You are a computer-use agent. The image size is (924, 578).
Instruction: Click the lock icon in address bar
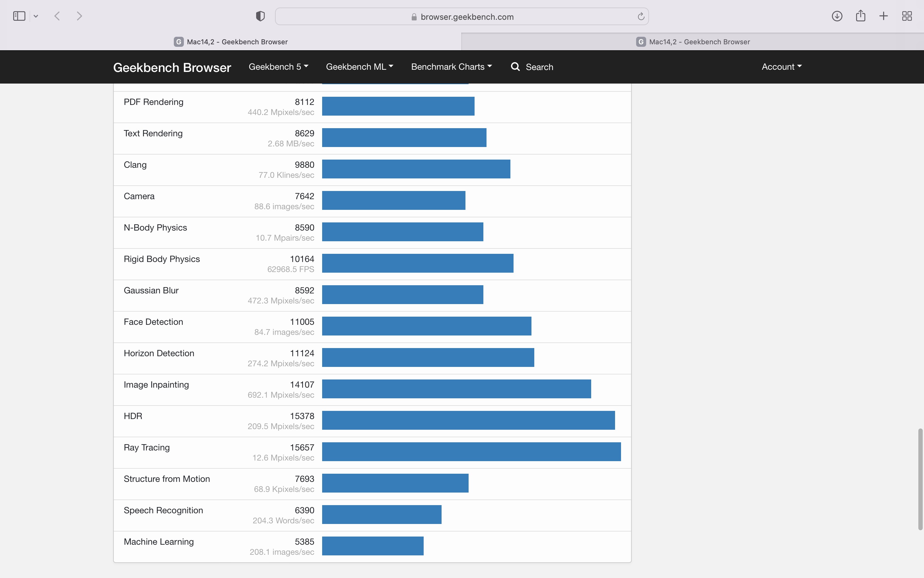(x=414, y=17)
